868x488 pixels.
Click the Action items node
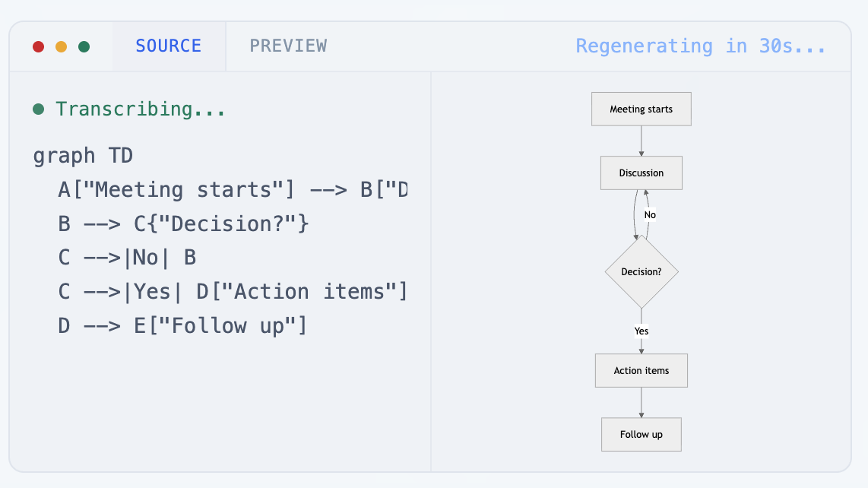point(641,370)
